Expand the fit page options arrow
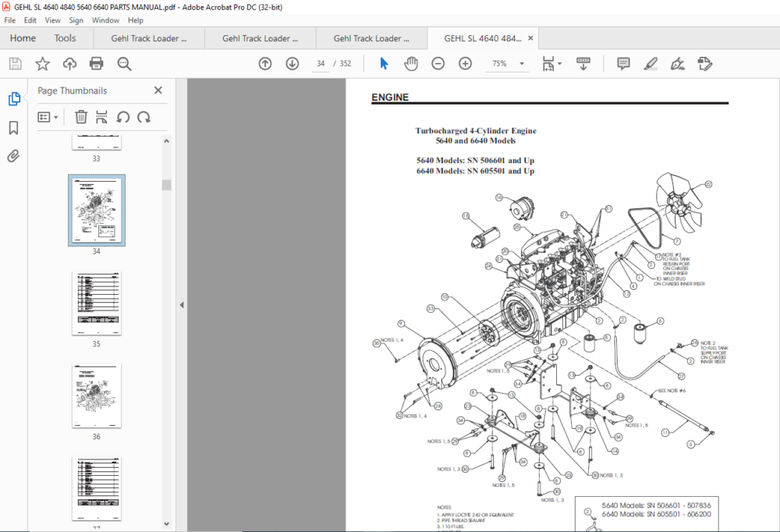The width and height of the screenshot is (780, 532). [x=559, y=64]
